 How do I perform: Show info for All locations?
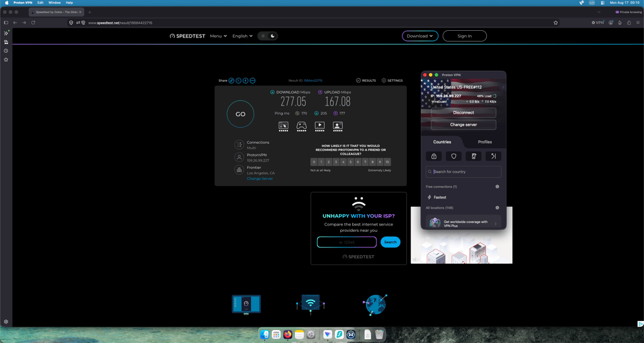(x=497, y=207)
